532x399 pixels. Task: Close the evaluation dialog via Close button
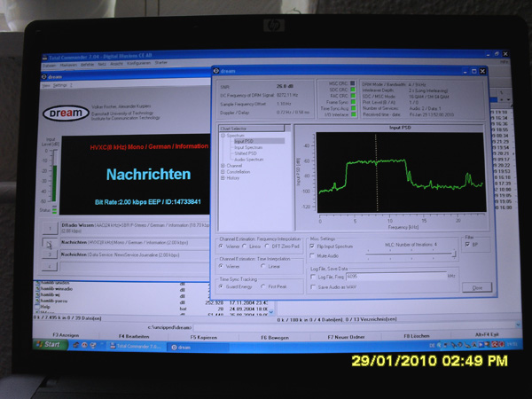(x=477, y=287)
